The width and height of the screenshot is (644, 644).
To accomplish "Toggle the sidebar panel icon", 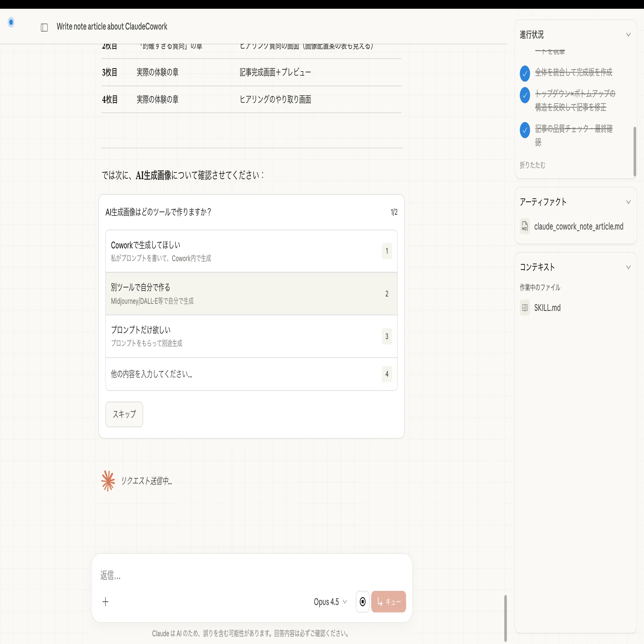I will point(44,27).
